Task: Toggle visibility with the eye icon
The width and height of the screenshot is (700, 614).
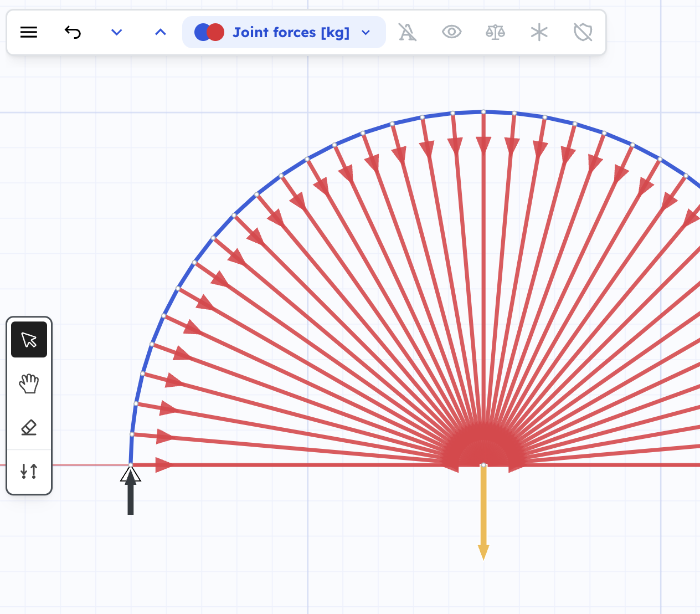Action: (x=452, y=32)
